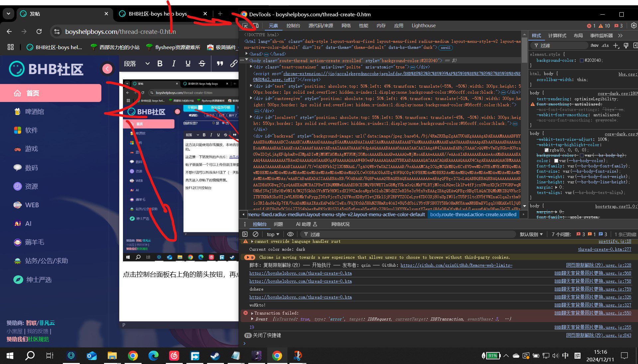The width and height of the screenshot is (638, 364).
Task: Apply underline formatting in the editor
Action: point(188,63)
